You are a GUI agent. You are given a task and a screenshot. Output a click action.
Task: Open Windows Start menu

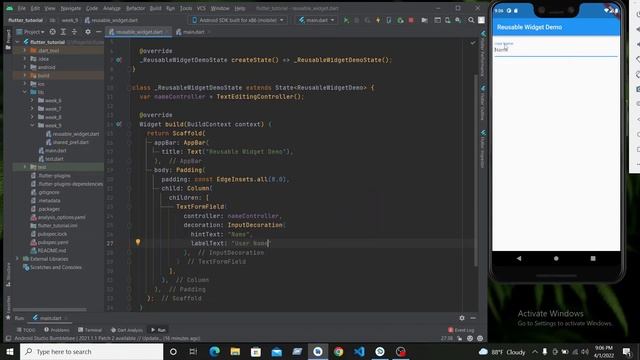pyautogui.click(x=10, y=351)
